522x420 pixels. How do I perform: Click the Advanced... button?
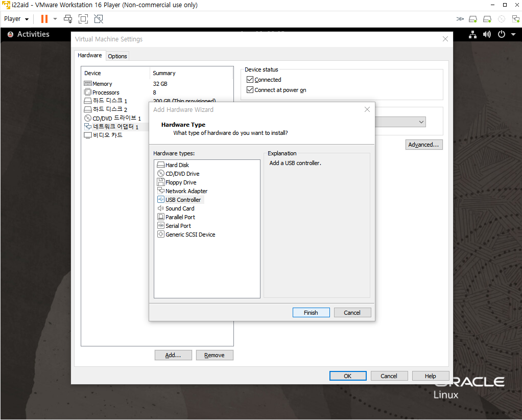click(x=424, y=145)
